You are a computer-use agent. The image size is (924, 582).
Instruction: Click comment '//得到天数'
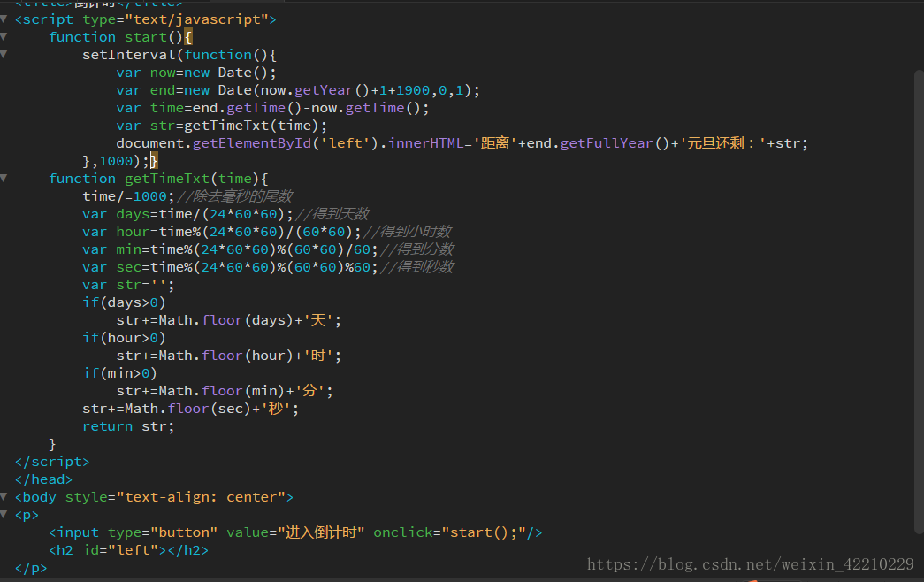pos(332,214)
